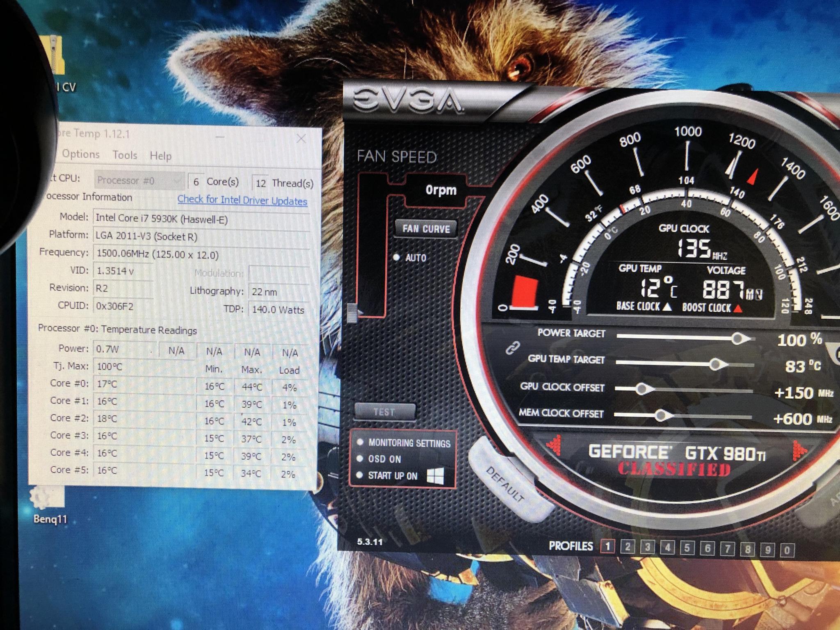Click Check for Intel Driver Updates link
This screenshot has width=840, height=630.
[242, 200]
